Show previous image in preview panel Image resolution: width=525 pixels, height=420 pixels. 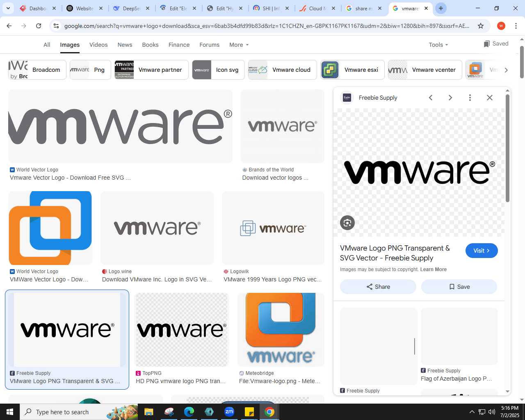[431, 98]
